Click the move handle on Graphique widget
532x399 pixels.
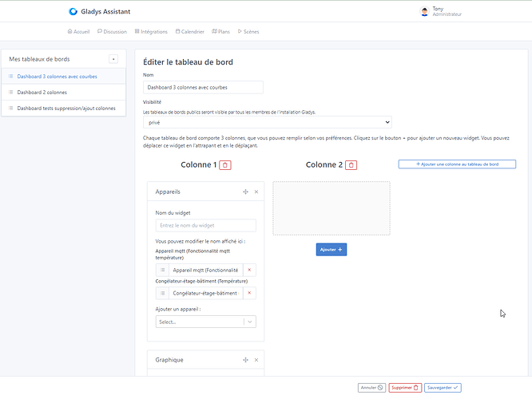pyautogui.click(x=245, y=361)
